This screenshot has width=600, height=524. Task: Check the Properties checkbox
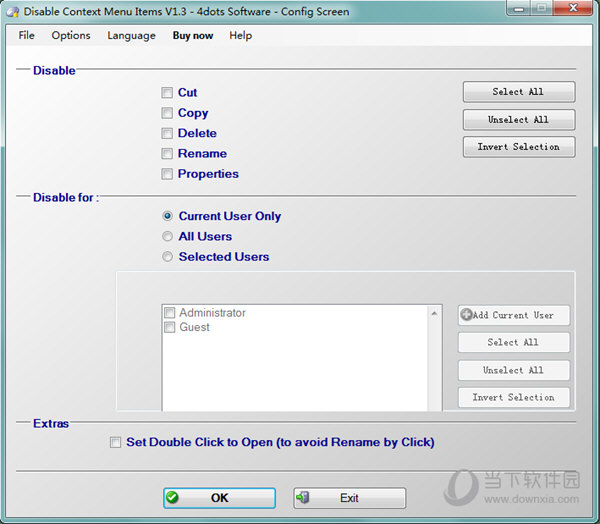(167, 174)
